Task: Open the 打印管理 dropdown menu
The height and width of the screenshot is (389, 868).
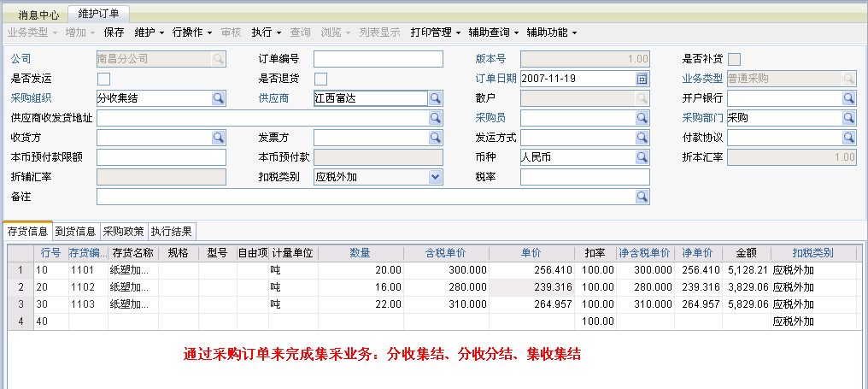Action: coord(435,32)
